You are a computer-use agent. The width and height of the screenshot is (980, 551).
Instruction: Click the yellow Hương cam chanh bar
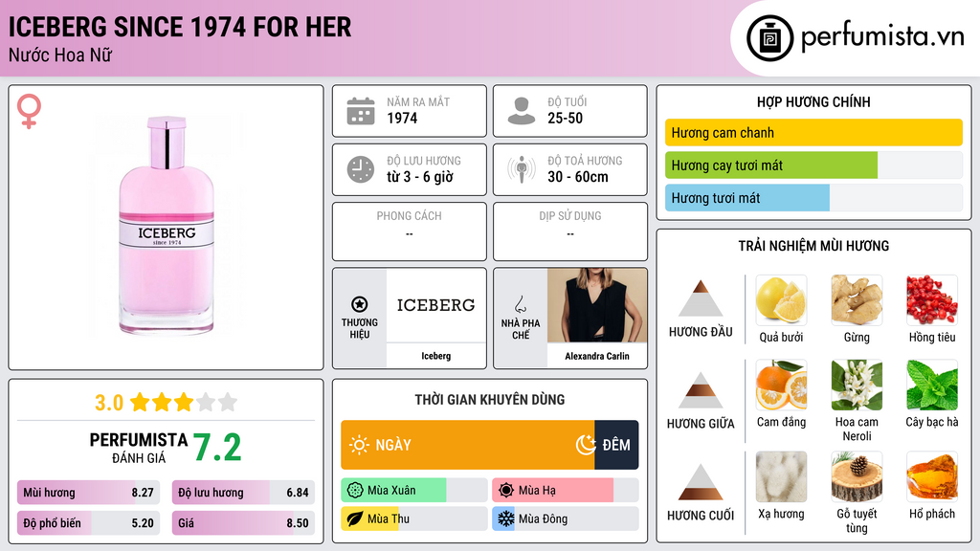click(813, 132)
